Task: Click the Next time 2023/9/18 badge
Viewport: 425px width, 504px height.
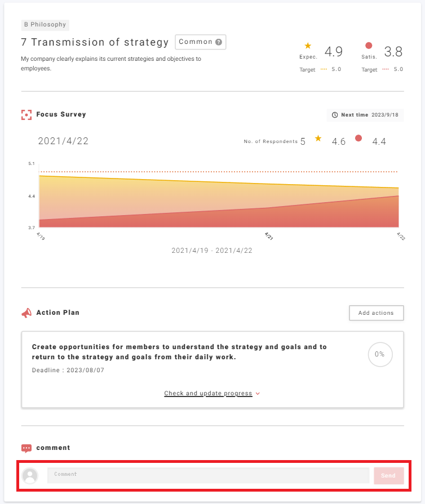Action: (x=365, y=115)
